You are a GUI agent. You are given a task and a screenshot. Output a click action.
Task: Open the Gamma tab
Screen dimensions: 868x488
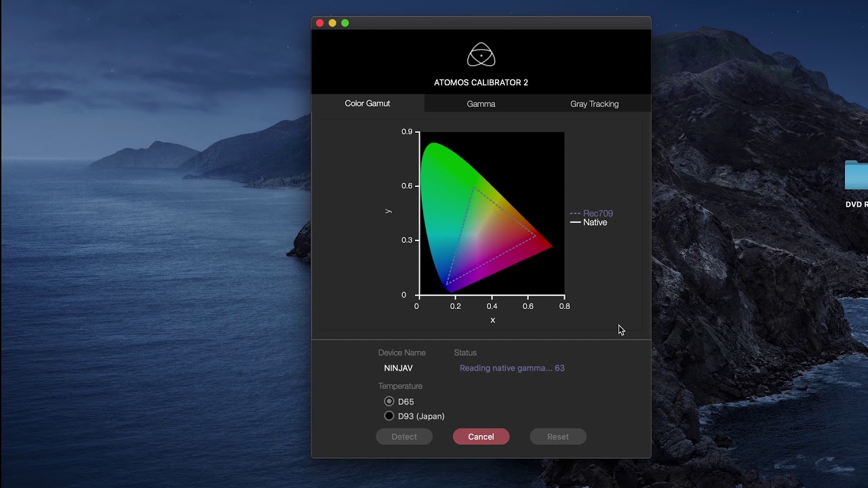pos(481,104)
